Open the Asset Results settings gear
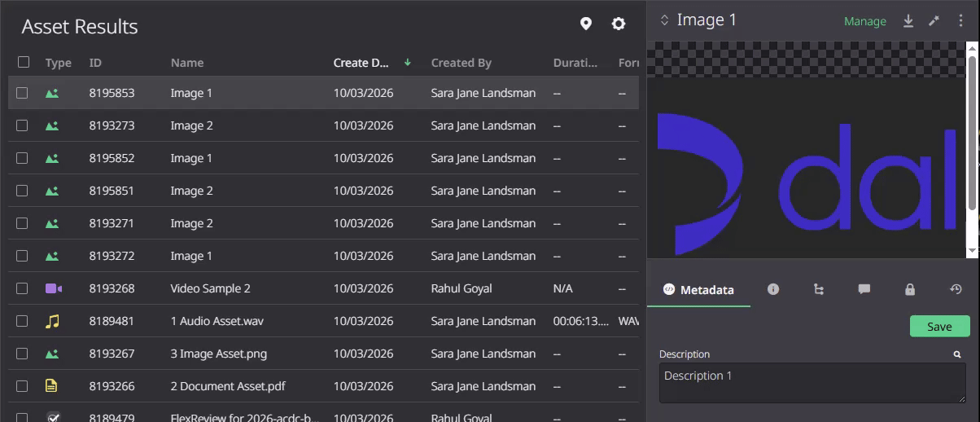The width and height of the screenshot is (980, 422). point(619,24)
